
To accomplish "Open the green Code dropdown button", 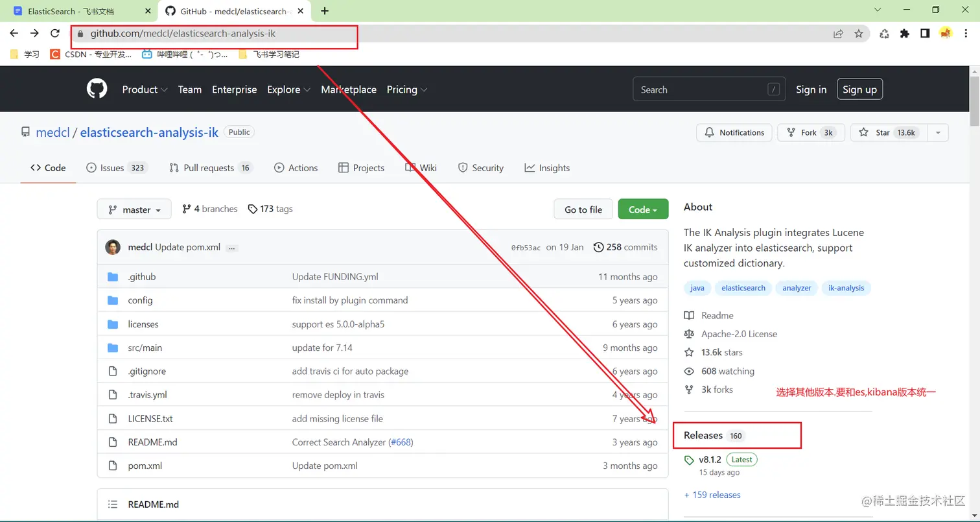I will 643,209.
